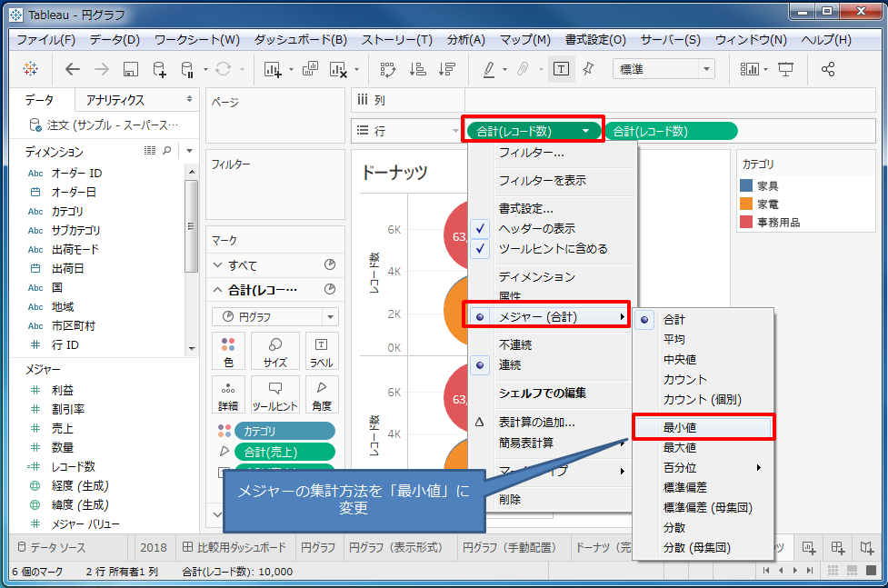Click the swap rows and columns icon
Viewport: 888px width, 588px height.
coord(387,68)
